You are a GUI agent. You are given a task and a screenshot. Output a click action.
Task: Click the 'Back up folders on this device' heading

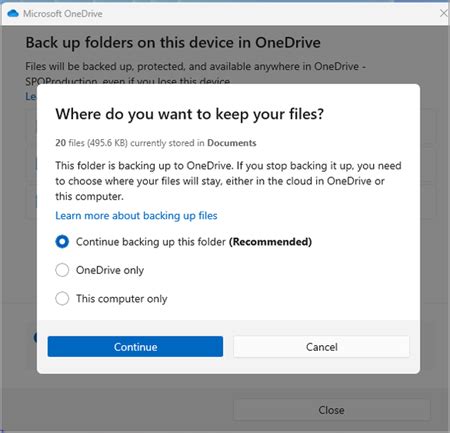click(x=173, y=43)
